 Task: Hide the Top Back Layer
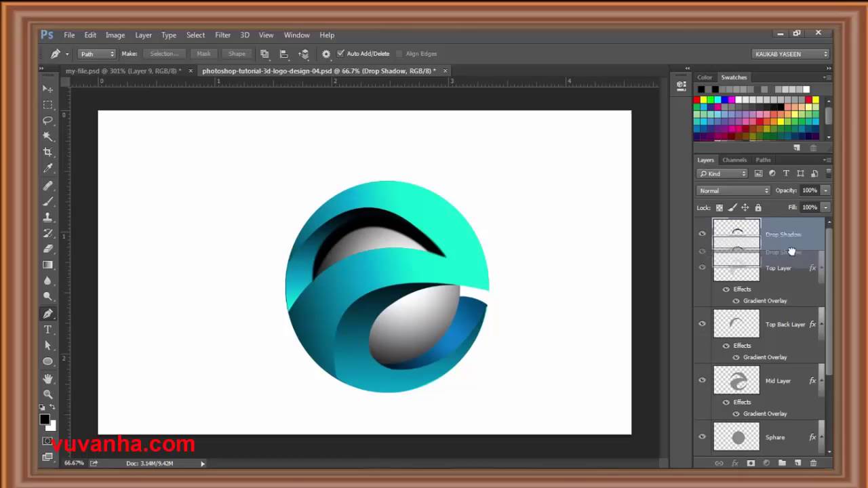click(x=702, y=324)
